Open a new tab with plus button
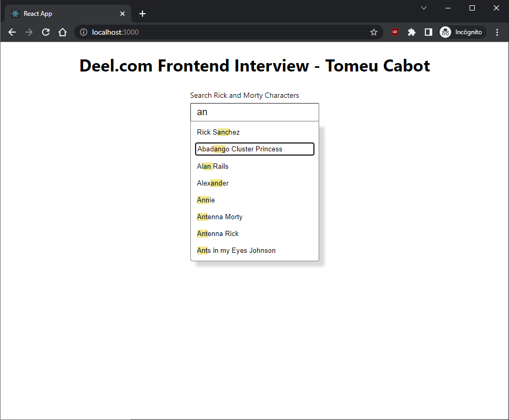The height and width of the screenshot is (420, 509). click(x=142, y=14)
